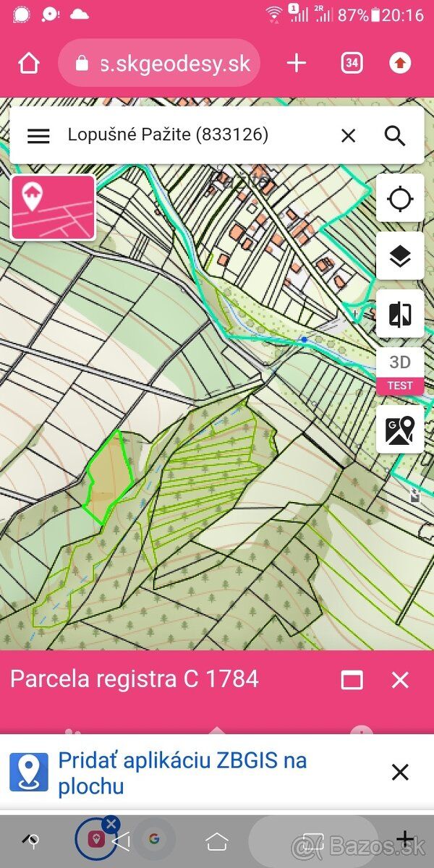Select the pink cadastre map theme thumbnail
The width and height of the screenshot is (434, 868).
pyautogui.click(x=53, y=208)
